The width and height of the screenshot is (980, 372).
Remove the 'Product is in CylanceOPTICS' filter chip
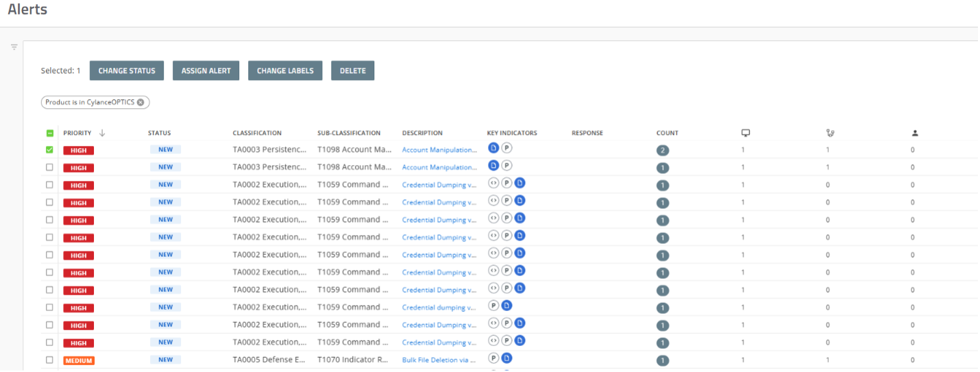pyautogui.click(x=140, y=102)
